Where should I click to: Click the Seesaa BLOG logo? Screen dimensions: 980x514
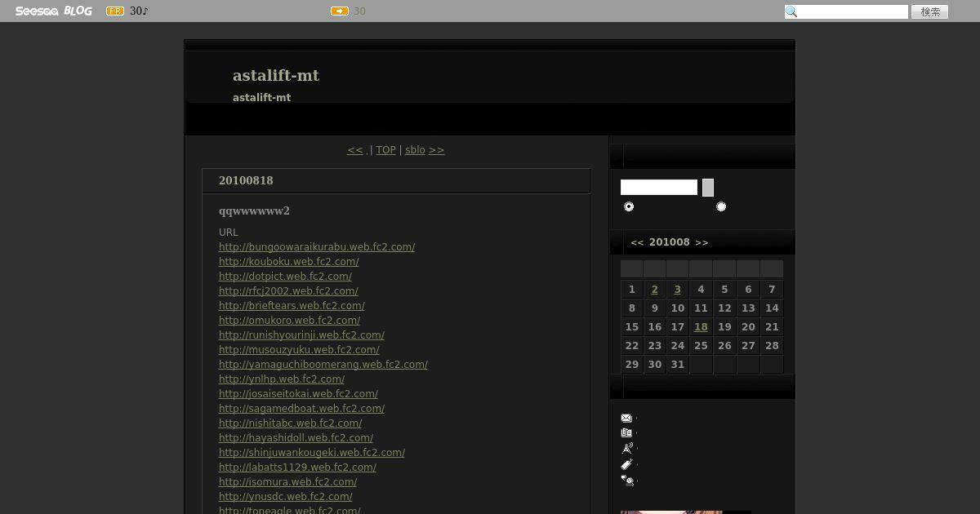point(53,11)
